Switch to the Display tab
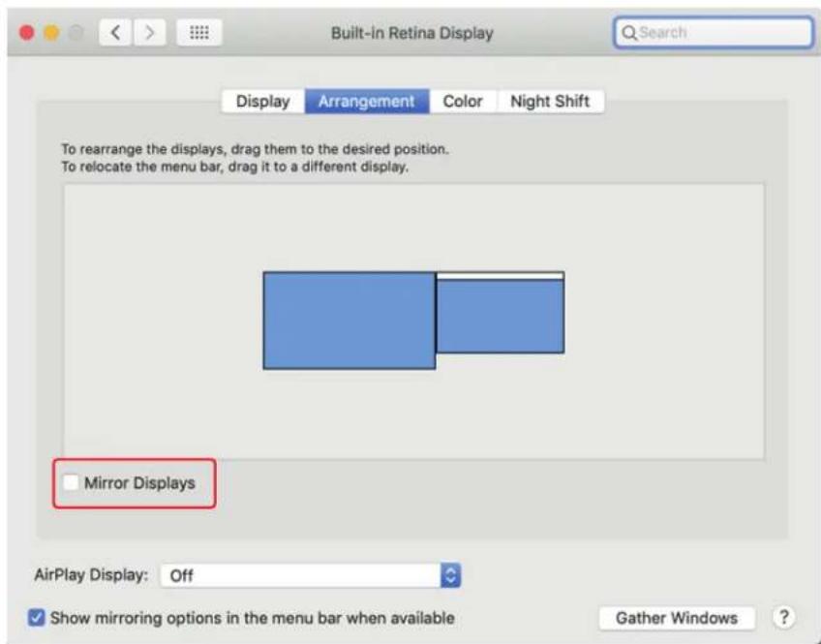Viewport: 821px width, 644px height. (x=262, y=101)
